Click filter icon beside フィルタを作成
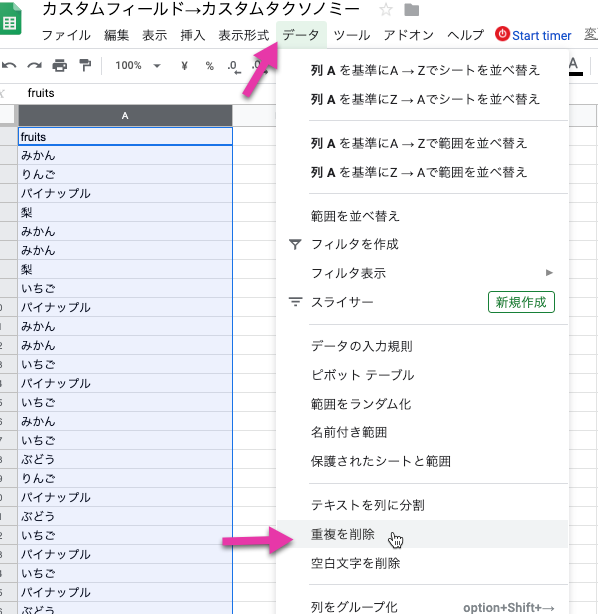The width and height of the screenshot is (598, 614). pyautogui.click(x=295, y=244)
